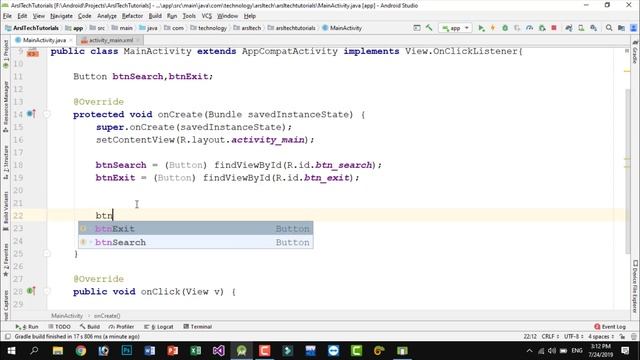The image size is (640, 360).
Task: Click the ArslTechTutorials breadcrumb
Action: tap(32, 28)
